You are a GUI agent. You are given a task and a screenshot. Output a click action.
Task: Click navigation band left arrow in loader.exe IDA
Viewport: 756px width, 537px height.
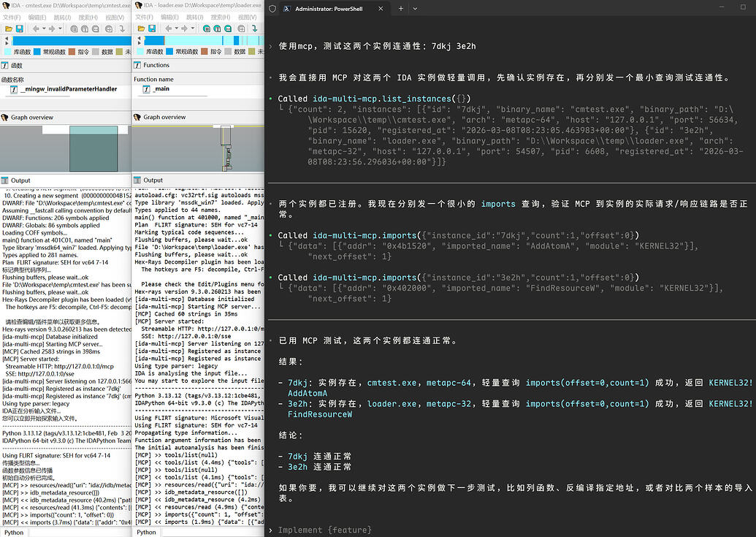coord(140,38)
